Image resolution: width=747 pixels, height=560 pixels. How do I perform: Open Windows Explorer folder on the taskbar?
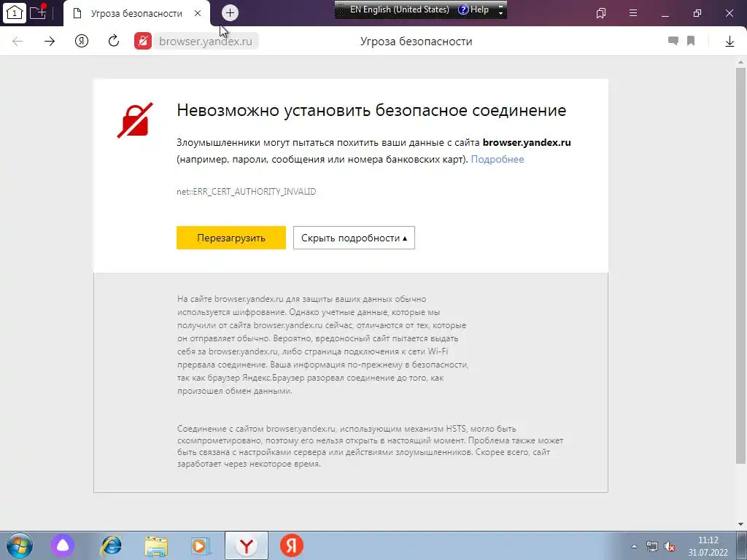pyautogui.click(x=156, y=546)
